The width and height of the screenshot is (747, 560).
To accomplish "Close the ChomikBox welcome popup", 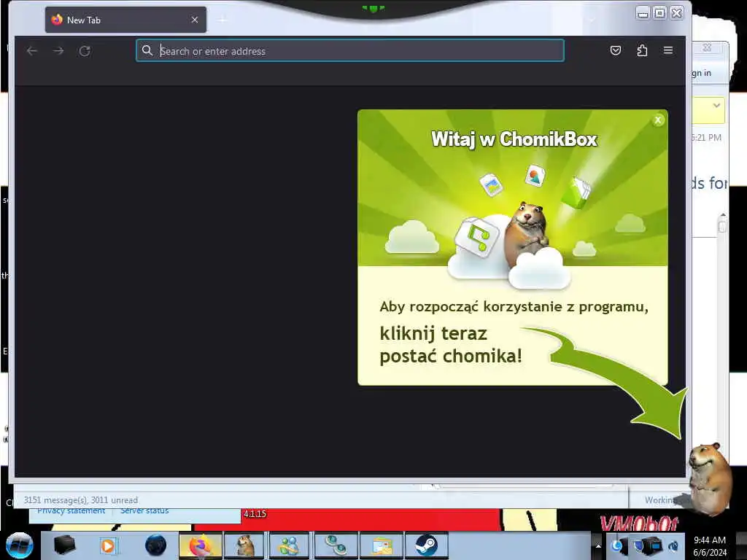I will click(x=658, y=120).
